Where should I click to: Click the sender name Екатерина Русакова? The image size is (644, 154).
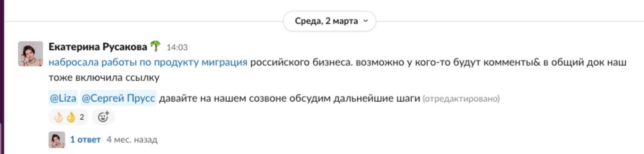click(x=98, y=46)
